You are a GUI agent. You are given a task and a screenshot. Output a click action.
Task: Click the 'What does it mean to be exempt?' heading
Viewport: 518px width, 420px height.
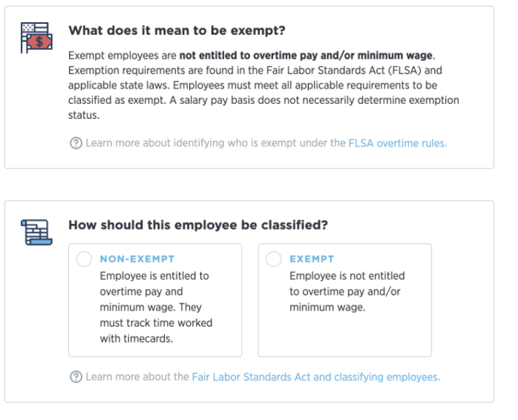point(177,30)
